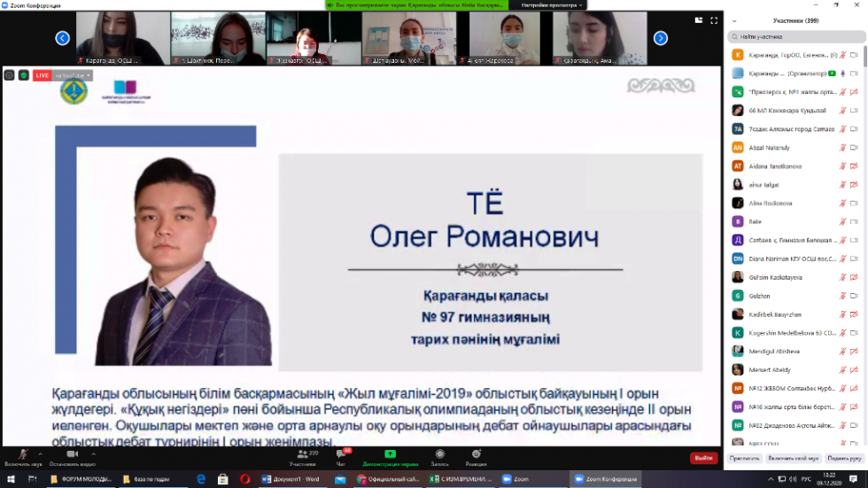Click the Пригласить invite button

pos(744,458)
